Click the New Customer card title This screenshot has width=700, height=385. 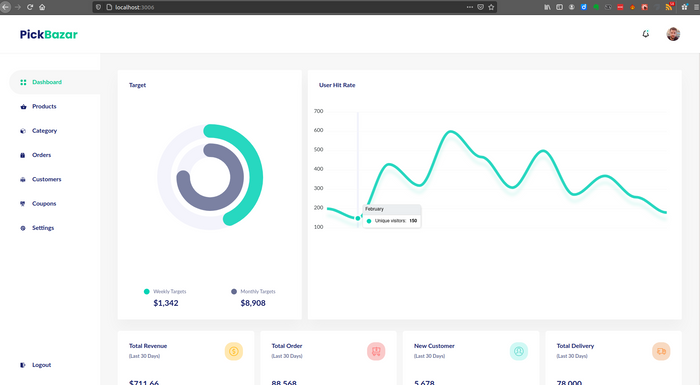click(434, 346)
